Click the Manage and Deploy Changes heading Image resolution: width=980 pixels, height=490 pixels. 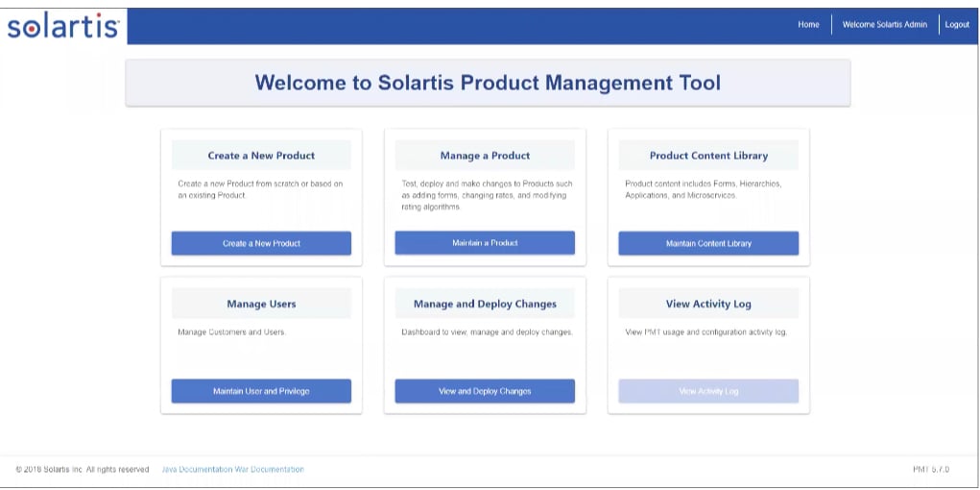tap(485, 304)
